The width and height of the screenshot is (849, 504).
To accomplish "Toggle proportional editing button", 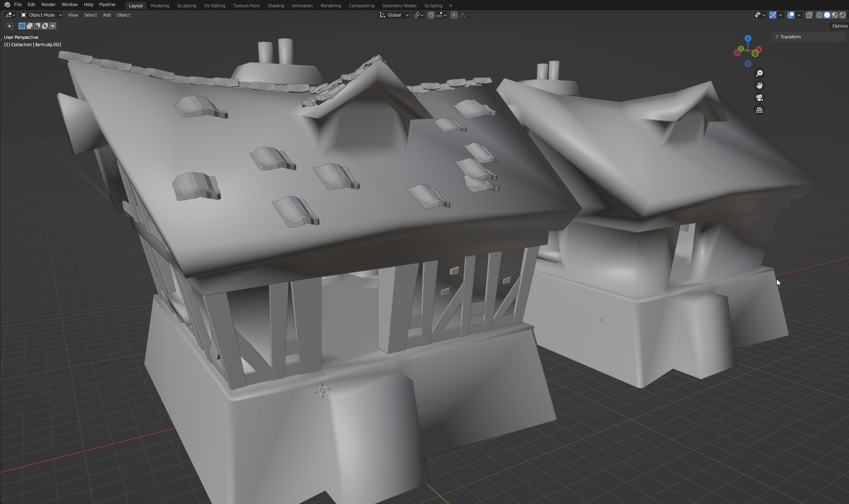I will (x=454, y=15).
